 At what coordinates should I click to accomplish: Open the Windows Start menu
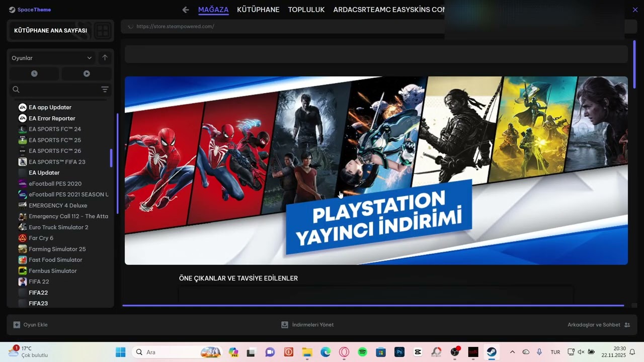(x=121, y=352)
